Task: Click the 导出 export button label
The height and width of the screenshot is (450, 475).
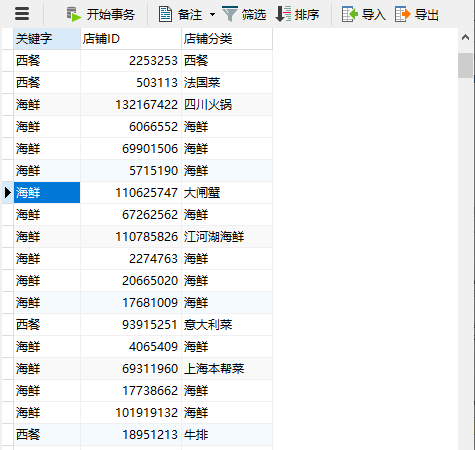Action: click(426, 15)
